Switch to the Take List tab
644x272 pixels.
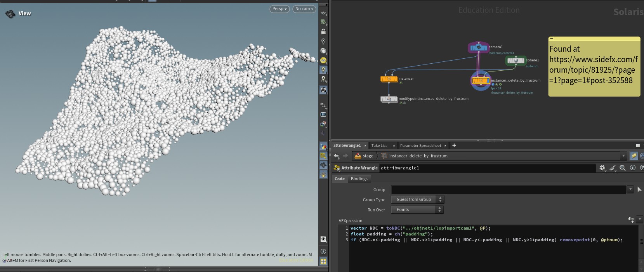point(379,145)
